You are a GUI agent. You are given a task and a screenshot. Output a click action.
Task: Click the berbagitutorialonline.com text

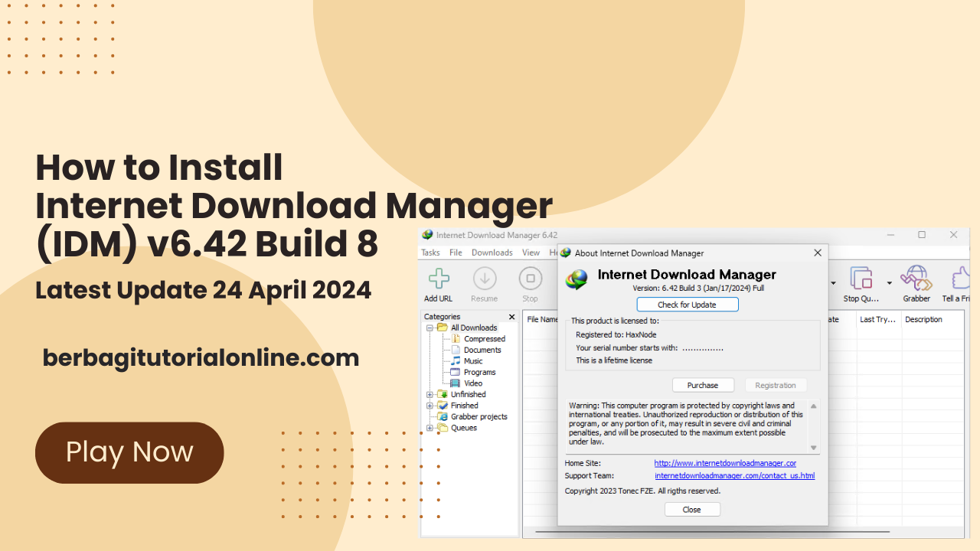click(x=201, y=357)
